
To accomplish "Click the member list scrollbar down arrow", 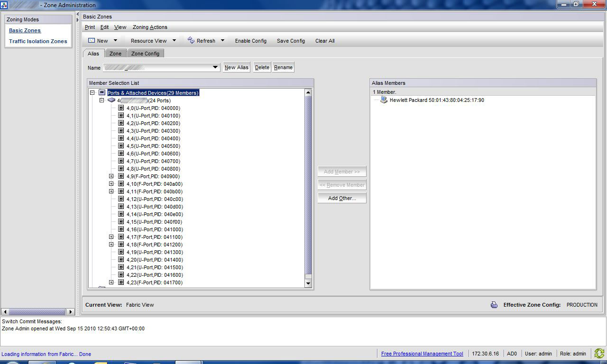I will [x=308, y=283].
